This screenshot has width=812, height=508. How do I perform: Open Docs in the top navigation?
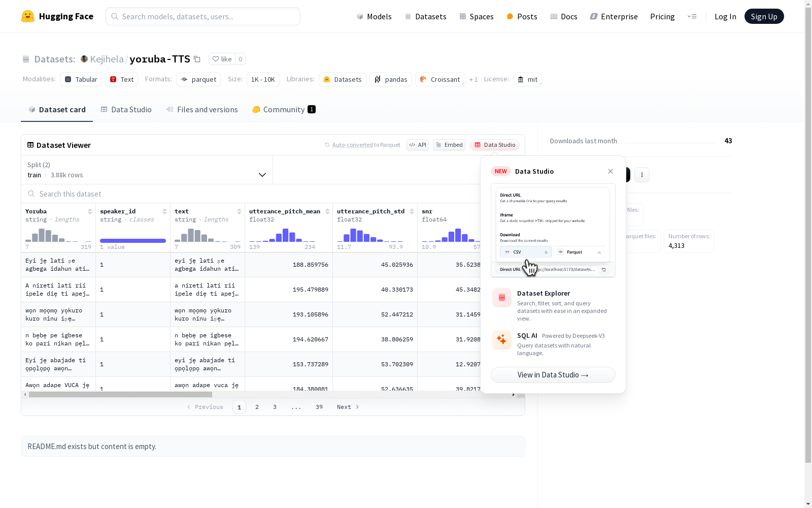(x=564, y=16)
